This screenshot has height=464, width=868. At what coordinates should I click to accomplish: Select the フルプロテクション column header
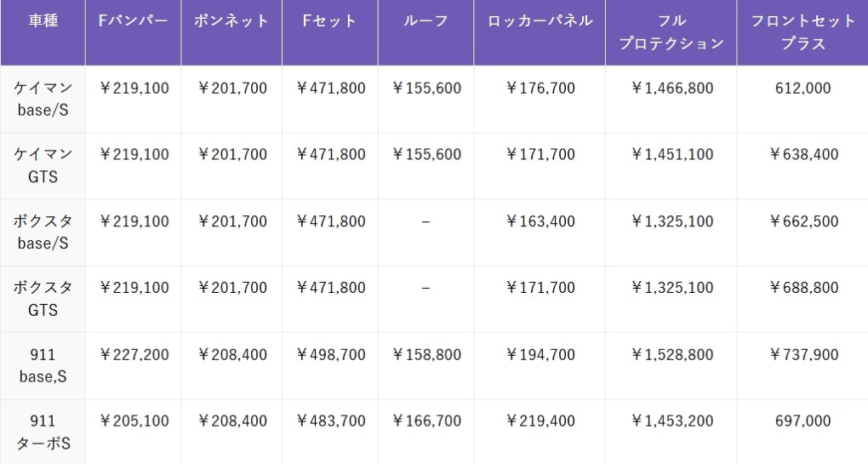tap(671, 32)
